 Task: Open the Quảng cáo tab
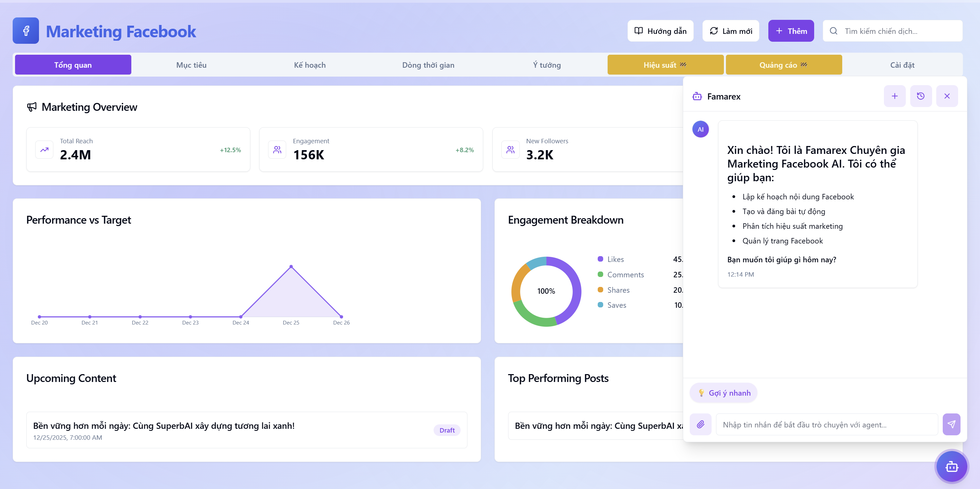coord(784,65)
